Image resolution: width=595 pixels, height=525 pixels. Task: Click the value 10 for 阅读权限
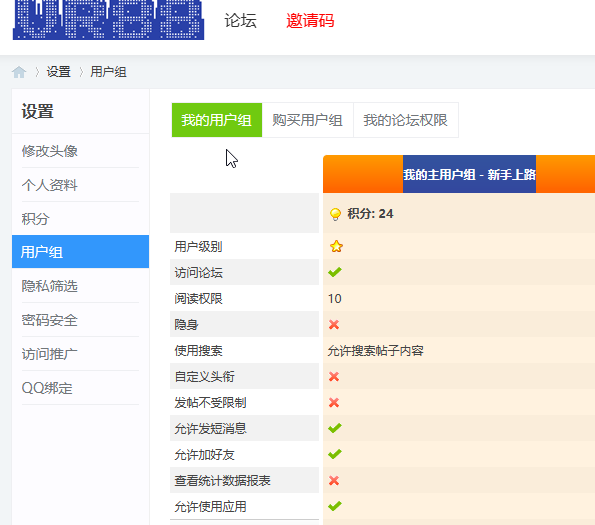click(335, 299)
